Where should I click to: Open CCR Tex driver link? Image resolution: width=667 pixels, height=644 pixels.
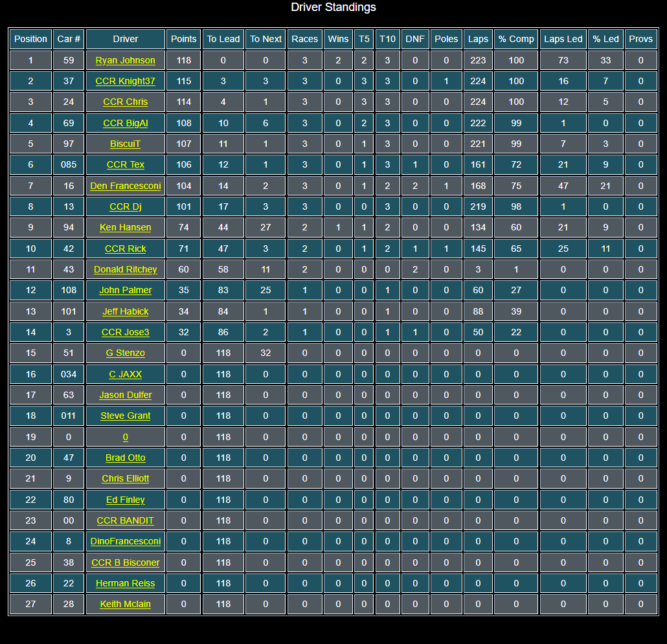point(125,164)
